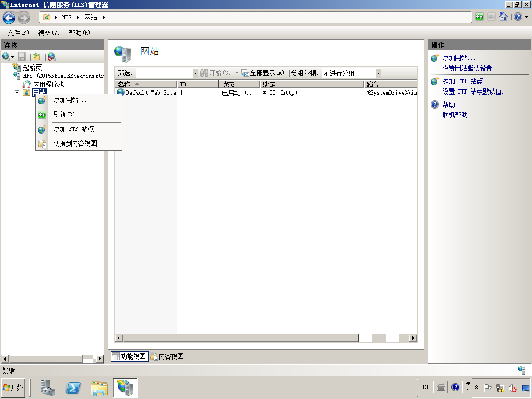This screenshot has width=532, height=399.
Task: Click the CH language indicator in tray
Action: pos(427,387)
